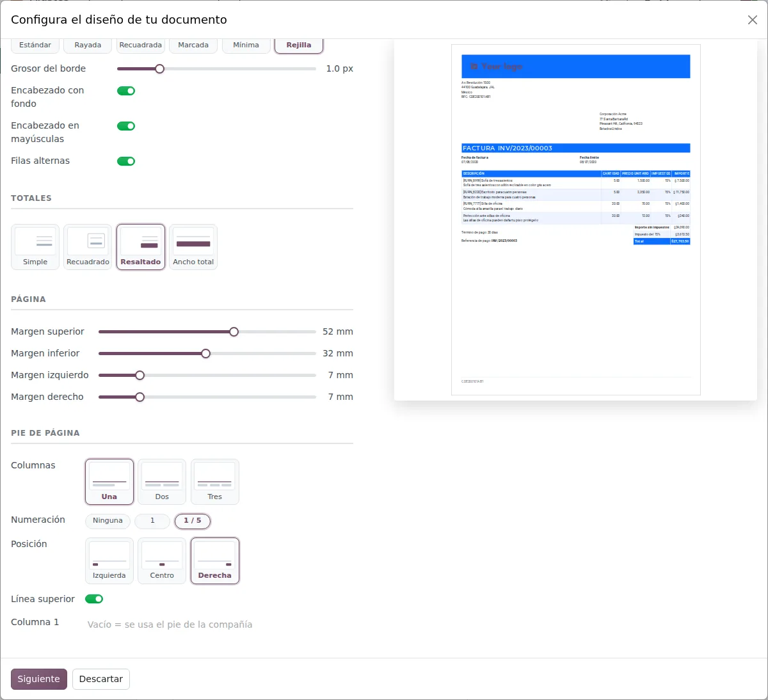Image resolution: width=768 pixels, height=700 pixels.
Task: Close the document layout dialog
Action: (x=753, y=20)
